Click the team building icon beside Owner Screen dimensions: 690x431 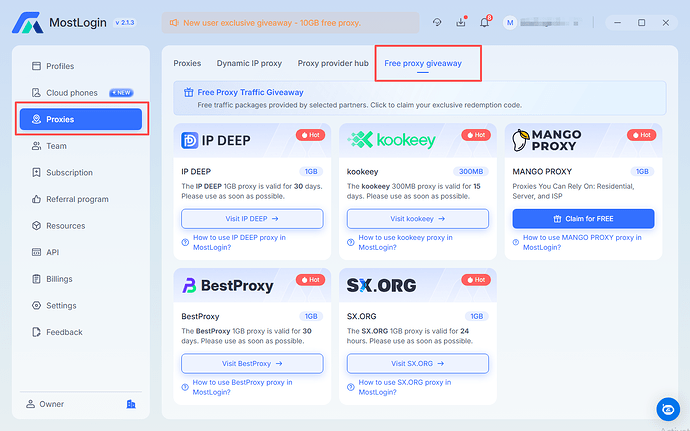coord(131,404)
